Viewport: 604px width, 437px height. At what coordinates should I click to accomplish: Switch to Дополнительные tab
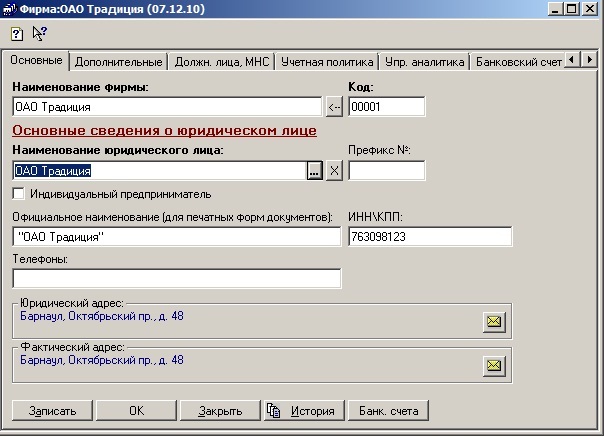click(x=118, y=62)
